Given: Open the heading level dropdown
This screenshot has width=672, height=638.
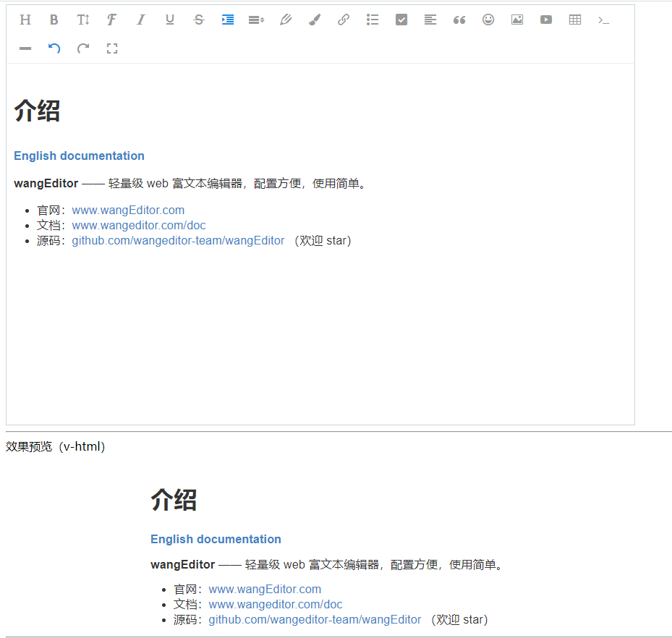Looking at the screenshot, I should (x=25, y=20).
